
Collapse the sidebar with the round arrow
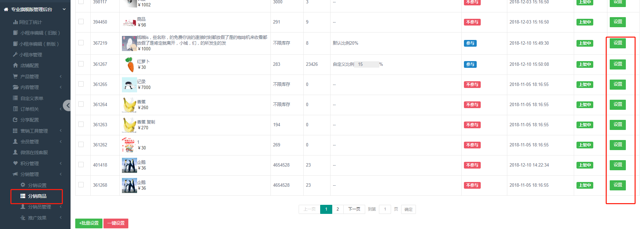[68, 105]
